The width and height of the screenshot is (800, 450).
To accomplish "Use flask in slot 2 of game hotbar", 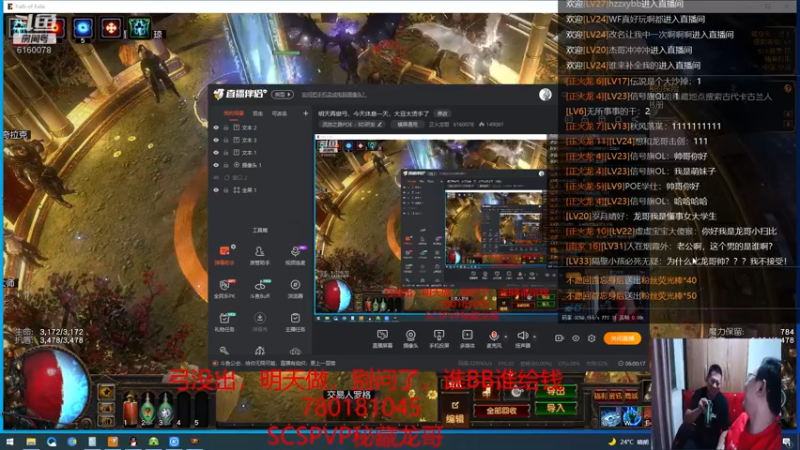I will (147, 408).
